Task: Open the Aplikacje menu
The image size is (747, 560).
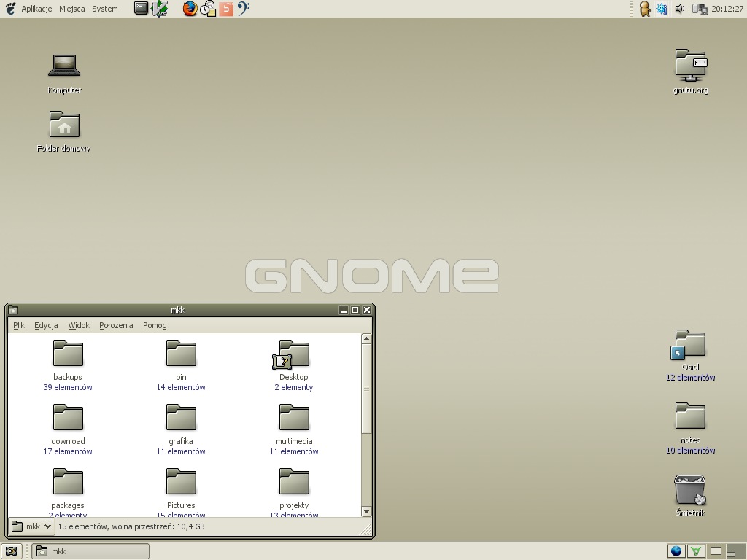Action: pos(36,9)
